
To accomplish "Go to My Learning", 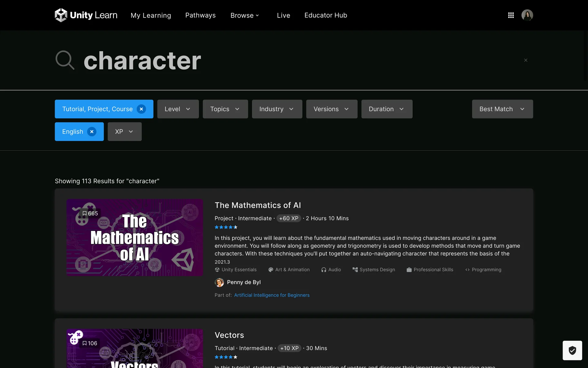I will pyautogui.click(x=151, y=15).
